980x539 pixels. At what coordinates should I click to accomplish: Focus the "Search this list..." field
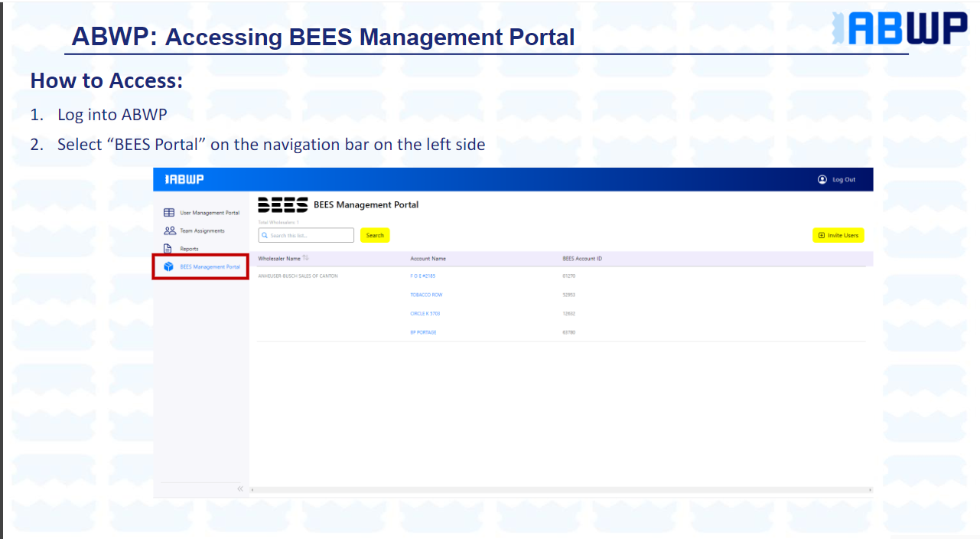click(306, 235)
